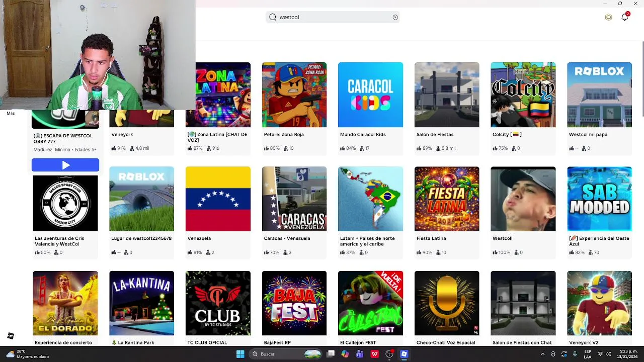Click the taskbar Buscar search box
644x362 pixels.
pos(286,354)
